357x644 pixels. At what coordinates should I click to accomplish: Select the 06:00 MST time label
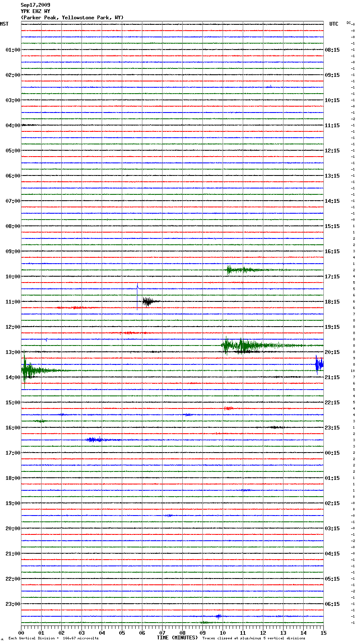(x=13, y=176)
